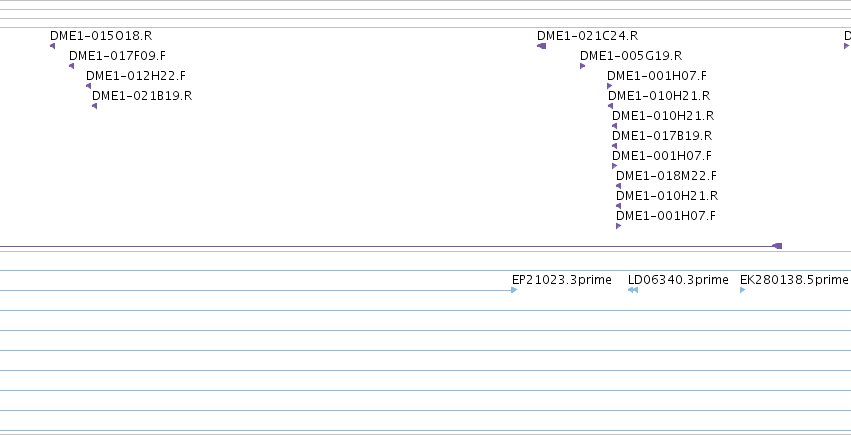Screen dimensions: 851x435
Task: Select the DME1-021C24.R feature label
Action: 588,36
